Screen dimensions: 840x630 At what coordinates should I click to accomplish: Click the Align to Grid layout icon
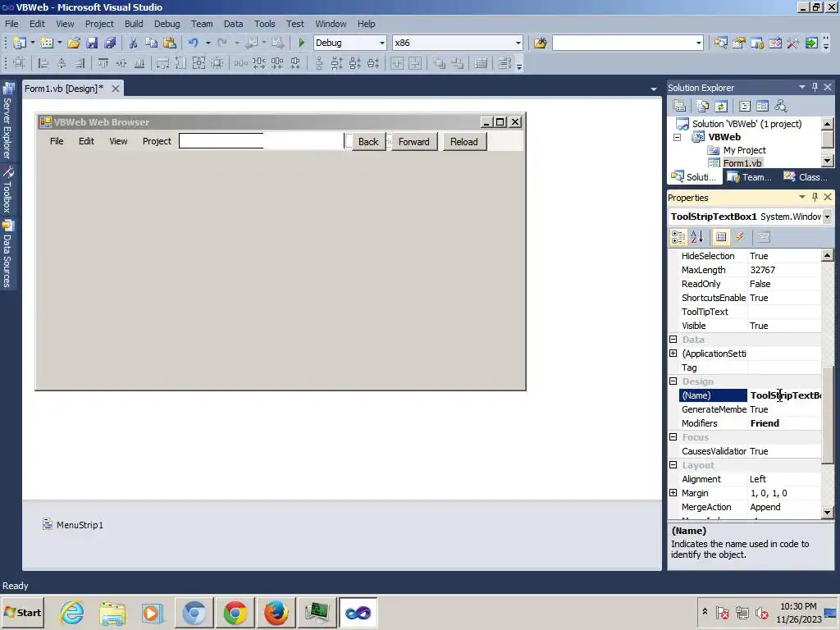pos(20,63)
